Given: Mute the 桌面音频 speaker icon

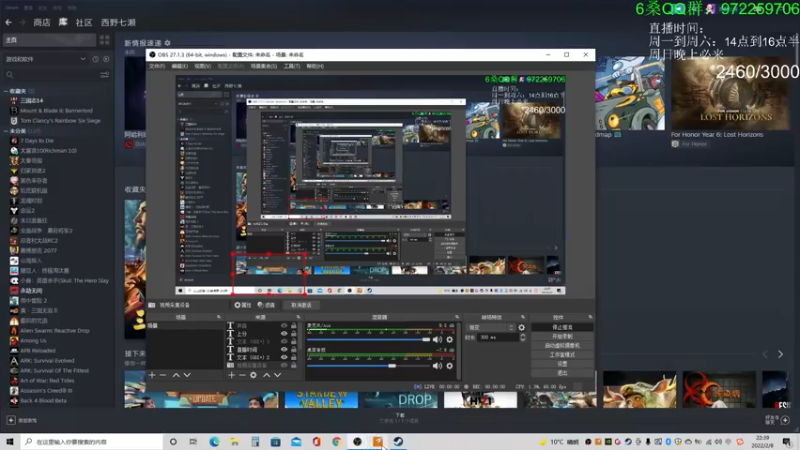Looking at the screenshot, I should [x=437, y=366].
